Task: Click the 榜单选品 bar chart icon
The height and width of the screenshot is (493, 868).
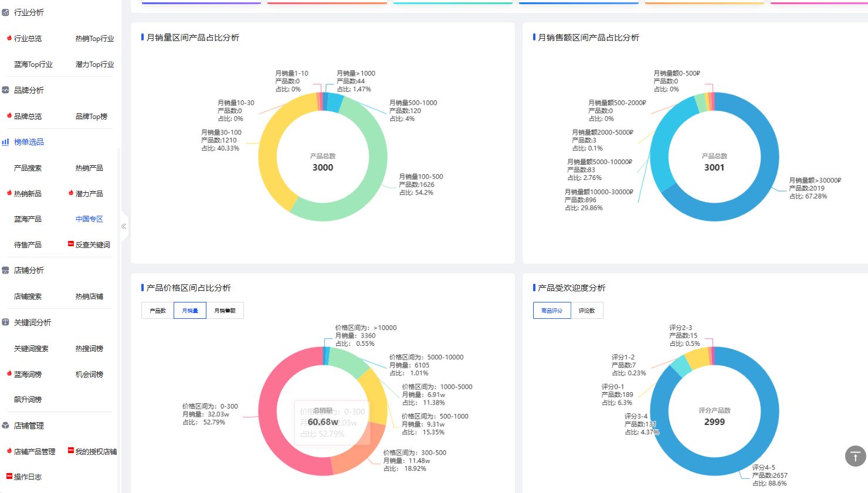Action: 5,142
